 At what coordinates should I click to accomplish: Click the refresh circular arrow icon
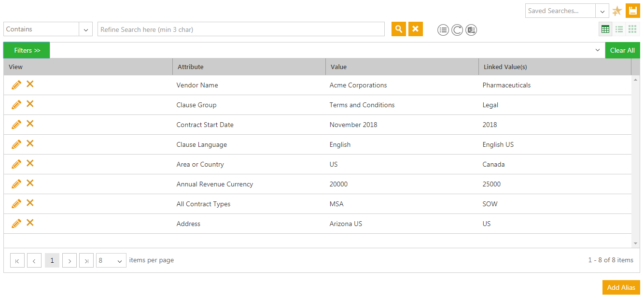(x=457, y=30)
